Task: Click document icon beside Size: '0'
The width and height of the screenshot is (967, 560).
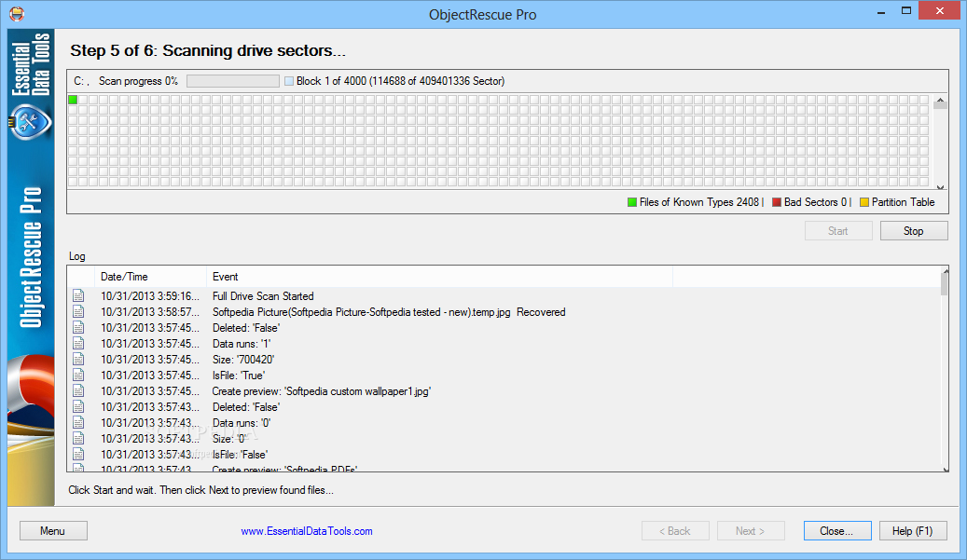Action: click(x=78, y=438)
